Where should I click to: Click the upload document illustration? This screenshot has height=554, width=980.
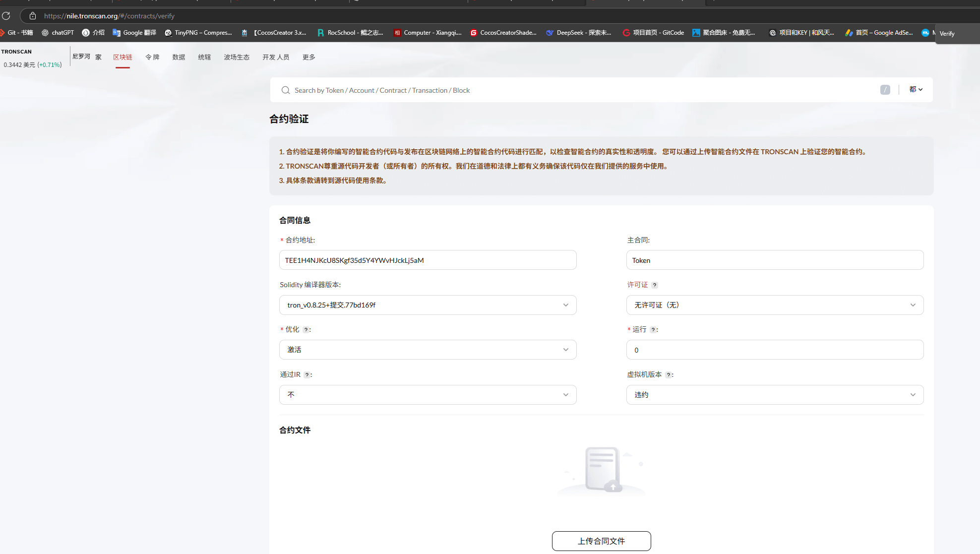(x=602, y=469)
